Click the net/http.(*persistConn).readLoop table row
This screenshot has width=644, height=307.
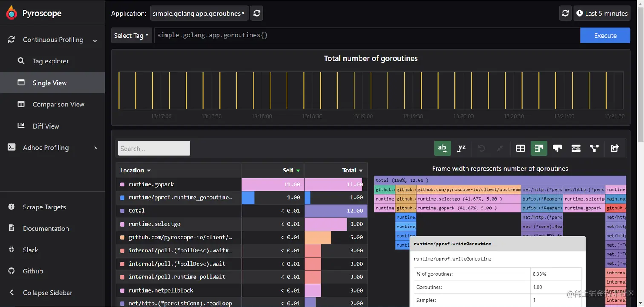[x=241, y=303]
